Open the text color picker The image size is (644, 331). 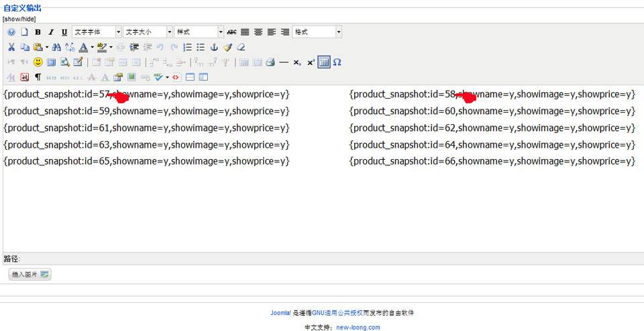[83, 47]
